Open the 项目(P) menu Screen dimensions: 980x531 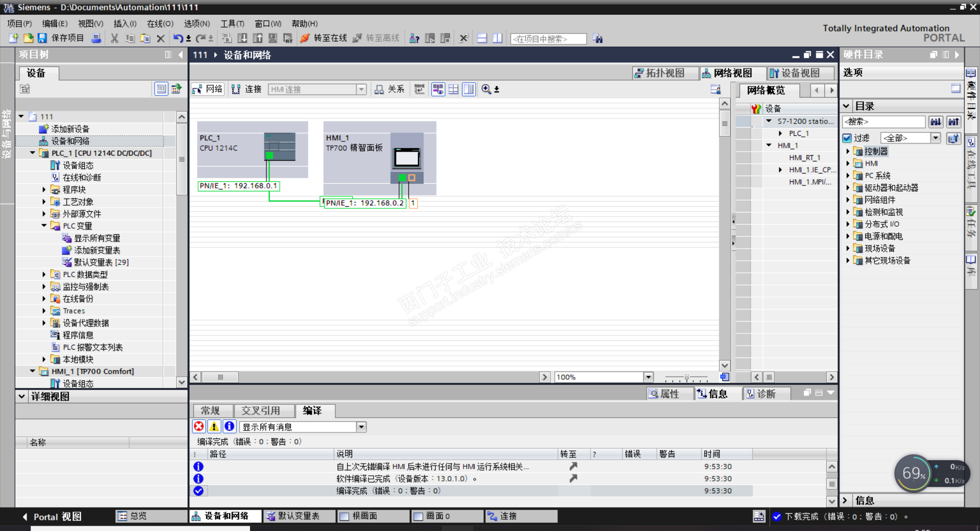[19, 23]
